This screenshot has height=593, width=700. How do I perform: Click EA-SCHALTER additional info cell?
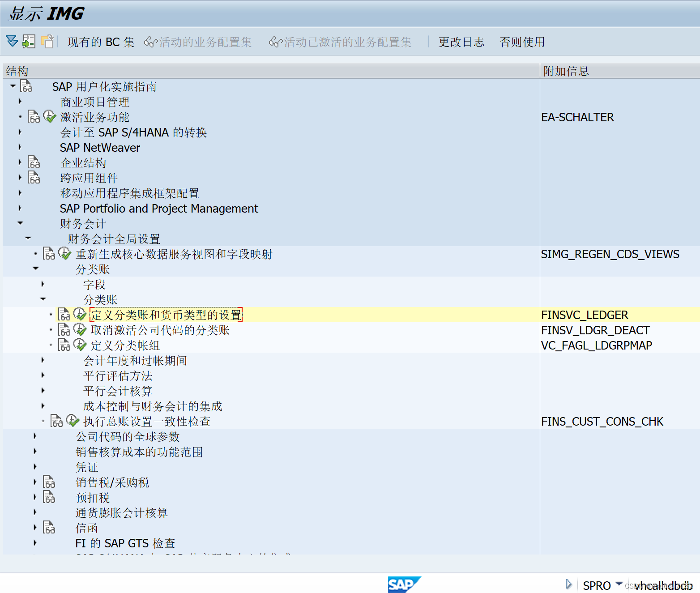tap(577, 117)
